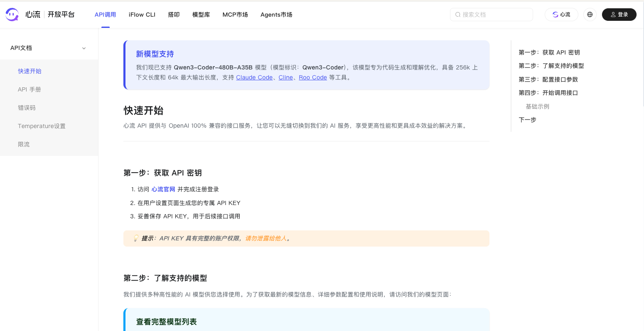
Task: Follow the Roo Code link
Action: (313, 77)
